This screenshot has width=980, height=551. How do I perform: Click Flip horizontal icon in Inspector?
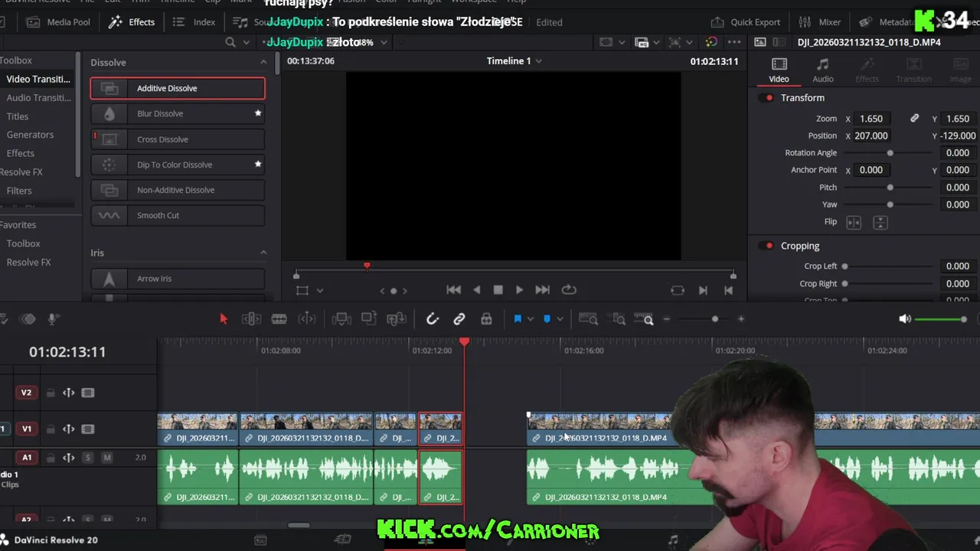point(854,223)
